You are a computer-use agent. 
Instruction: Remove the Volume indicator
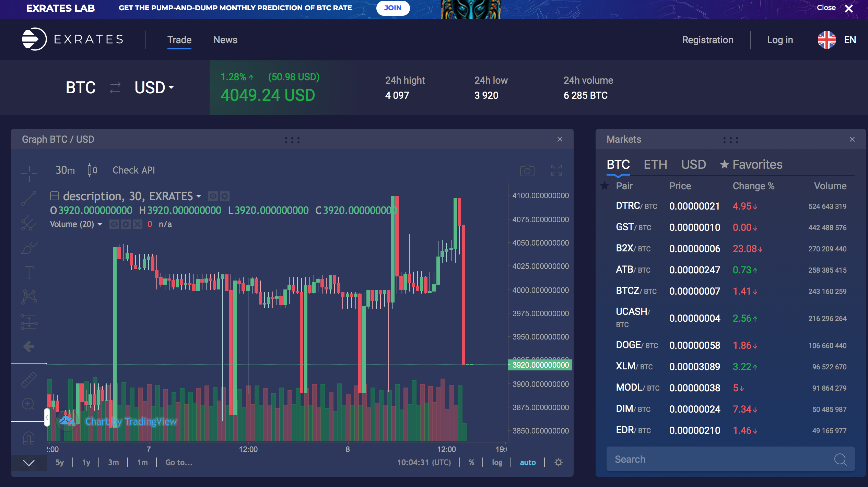138,224
